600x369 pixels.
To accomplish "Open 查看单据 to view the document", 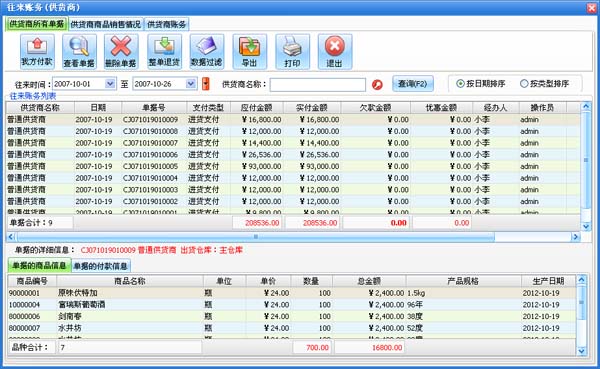I will click(x=79, y=51).
